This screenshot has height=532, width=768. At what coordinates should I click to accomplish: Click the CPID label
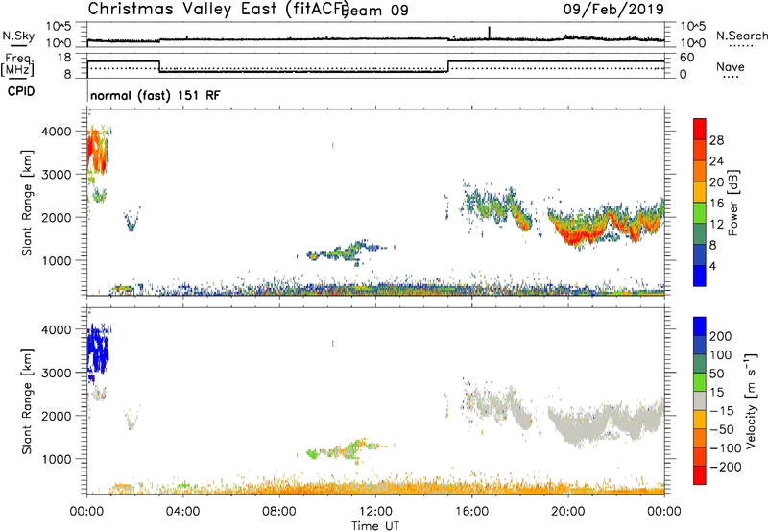point(21,91)
